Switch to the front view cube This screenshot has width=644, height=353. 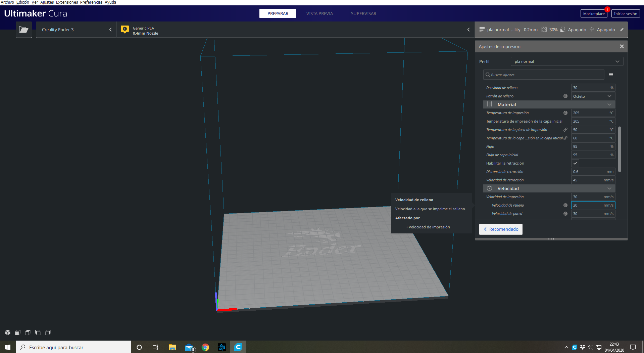click(18, 333)
